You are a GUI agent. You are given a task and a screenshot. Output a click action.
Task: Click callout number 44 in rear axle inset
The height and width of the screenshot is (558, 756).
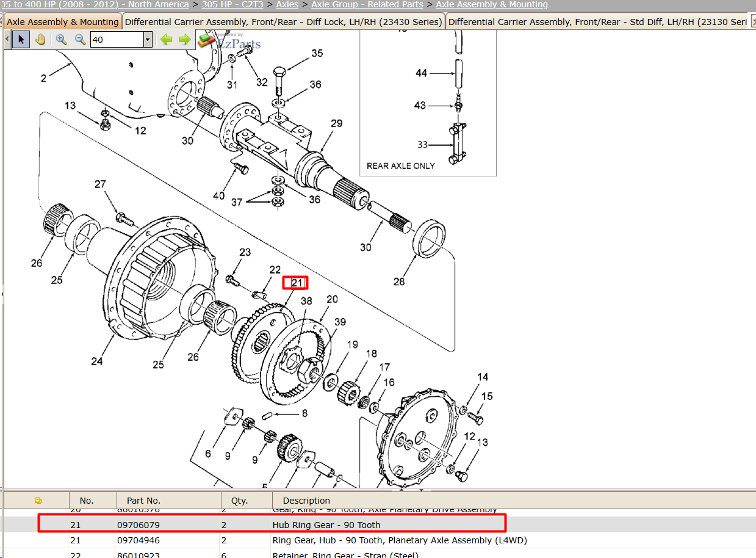(x=421, y=73)
